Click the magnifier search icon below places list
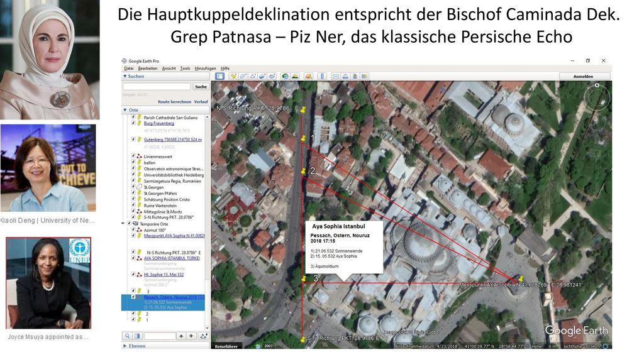This screenshot has width=644, height=362. point(128,336)
